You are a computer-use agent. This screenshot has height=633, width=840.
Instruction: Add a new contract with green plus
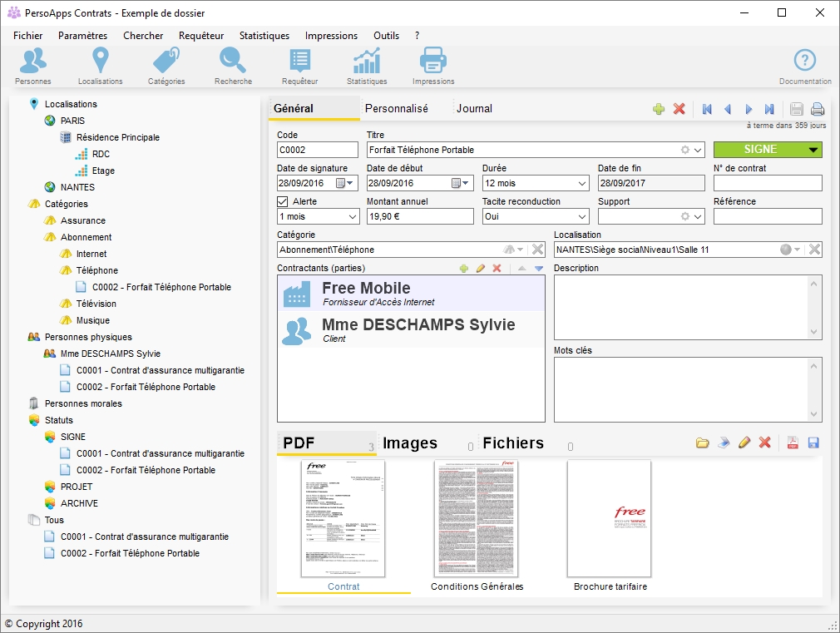[659, 109]
